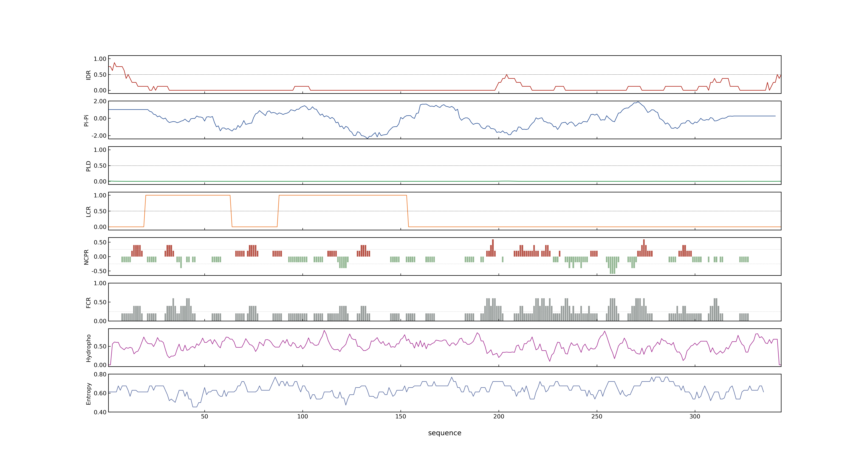Click the LCR axis label
The height and width of the screenshot is (463, 868).
click(88, 211)
